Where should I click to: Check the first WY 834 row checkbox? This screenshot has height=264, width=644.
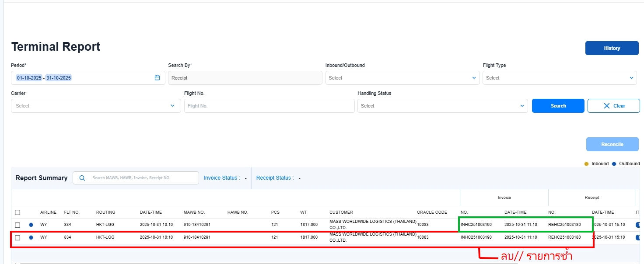(17, 225)
